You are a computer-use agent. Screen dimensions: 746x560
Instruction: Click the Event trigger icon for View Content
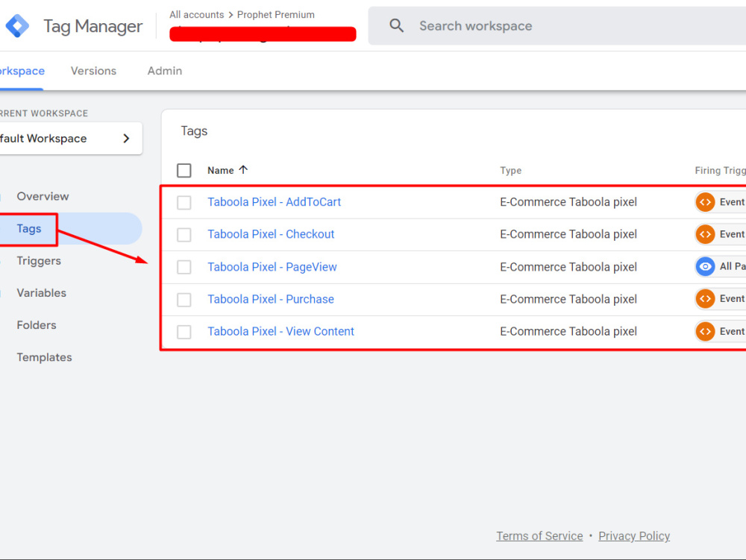point(705,331)
